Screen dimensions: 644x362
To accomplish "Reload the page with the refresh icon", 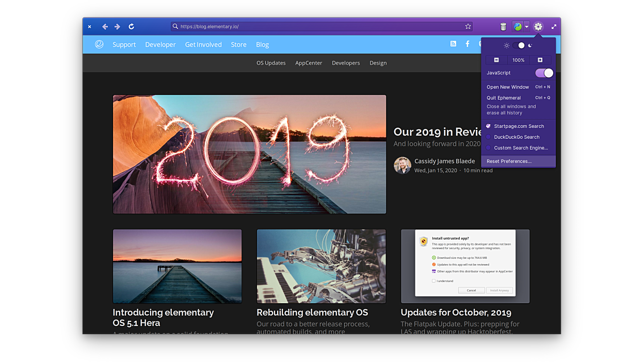I will 131,27.
